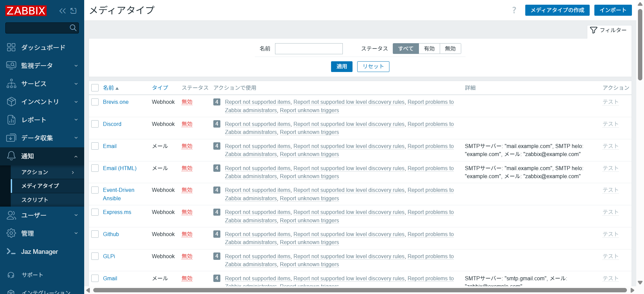Expand the ユーザー sidebar section
The width and height of the screenshot is (644, 294).
point(42,215)
